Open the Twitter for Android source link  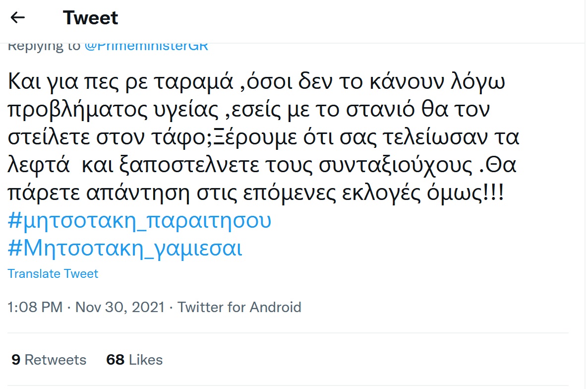[x=239, y=307]
